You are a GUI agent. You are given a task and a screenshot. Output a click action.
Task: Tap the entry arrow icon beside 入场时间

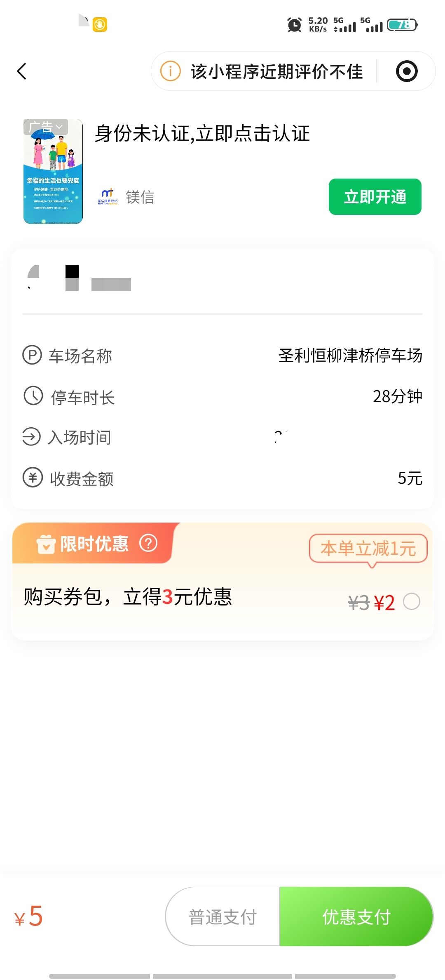pos(32,437)
